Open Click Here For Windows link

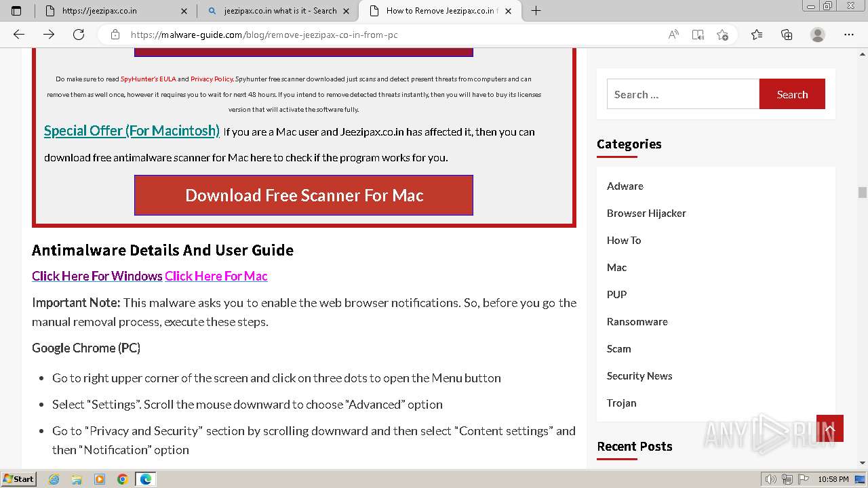coord(97,276)
